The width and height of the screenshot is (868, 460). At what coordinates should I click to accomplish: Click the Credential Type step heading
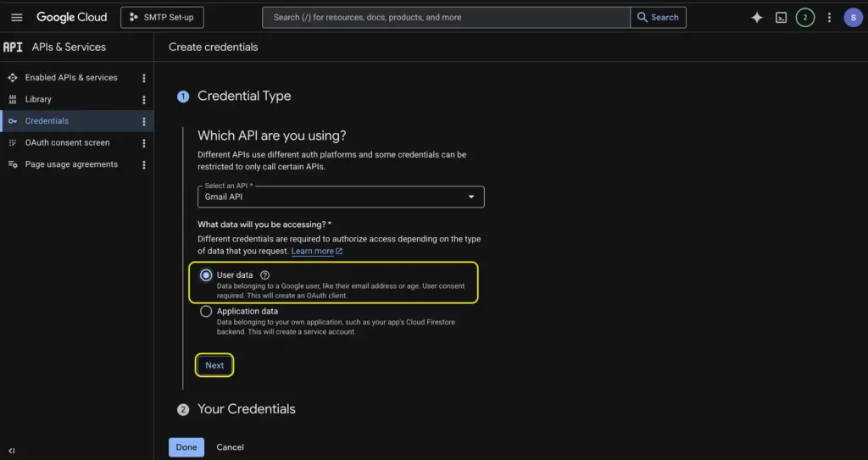click(244, 96)
